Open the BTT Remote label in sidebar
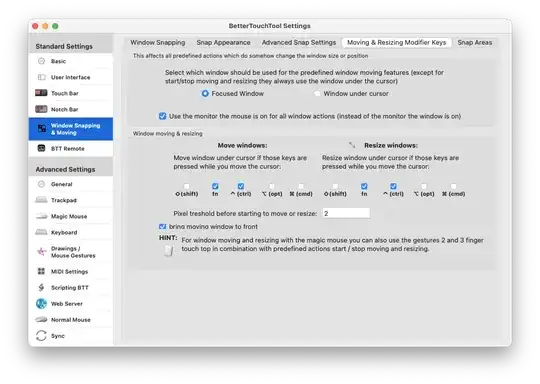 [x=68, y=148]
